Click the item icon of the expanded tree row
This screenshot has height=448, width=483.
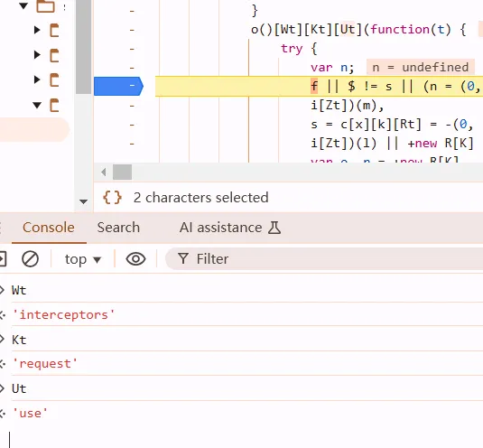pos(54,105)
